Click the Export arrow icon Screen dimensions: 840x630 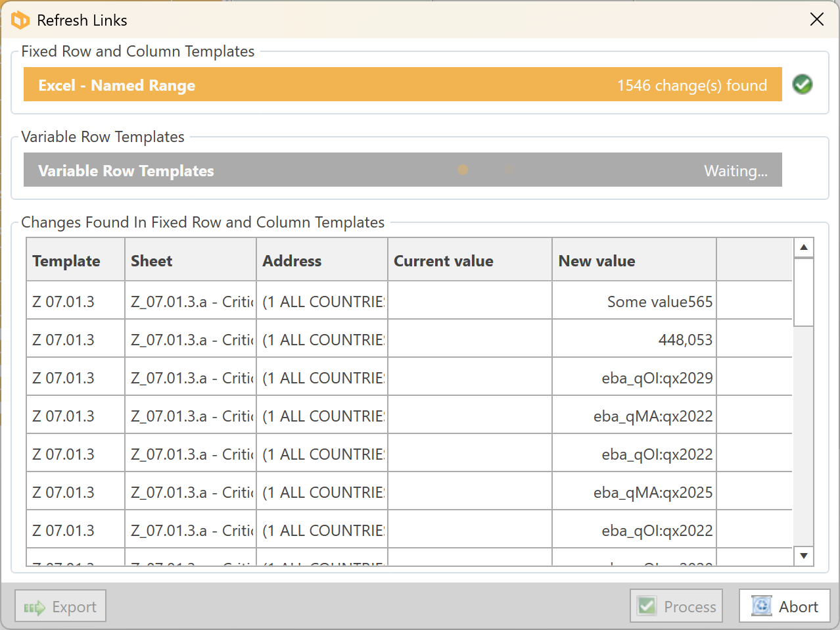(34, 607)
